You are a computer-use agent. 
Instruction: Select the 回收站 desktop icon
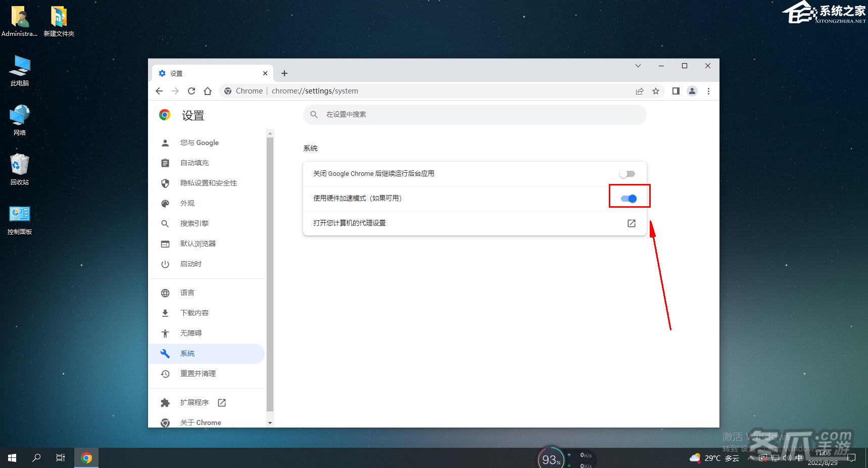(x=20, y=170)
